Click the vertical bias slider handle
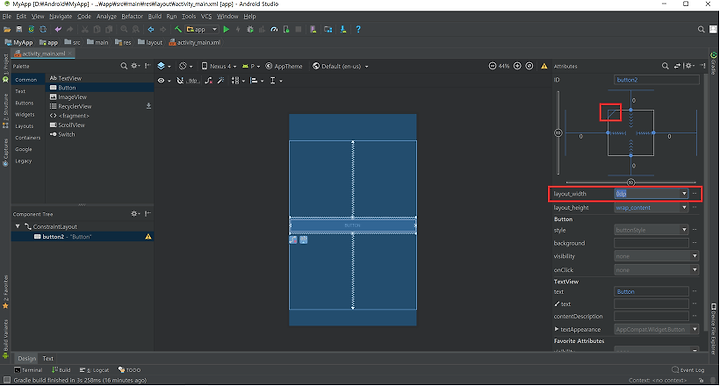Viewport: 720px width, 386px height. pyautogui.click(x=558, y=133)
